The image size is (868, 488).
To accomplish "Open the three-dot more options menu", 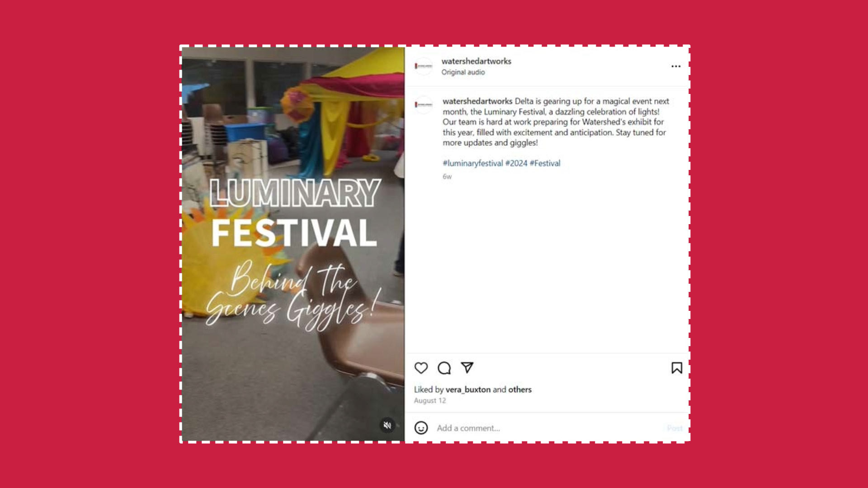I will coord(676,66).
